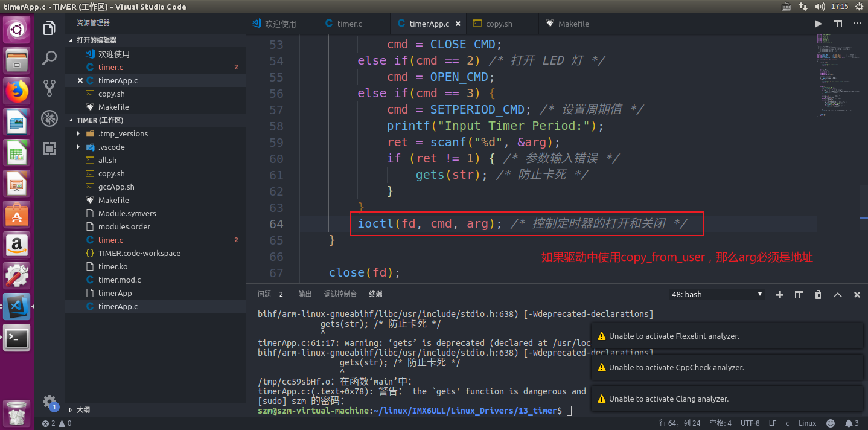The height and width of the screenshot is (430, 868).
Task: Open Module.symvers in the file tree
Action: coord(155,213)
